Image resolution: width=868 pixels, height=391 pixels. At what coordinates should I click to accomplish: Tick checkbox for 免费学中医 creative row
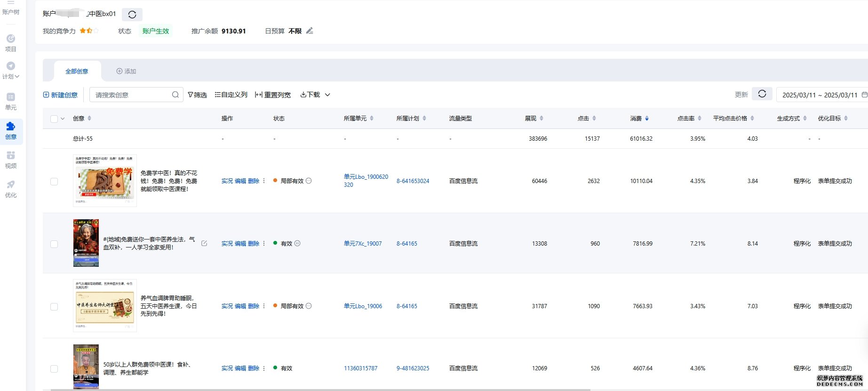tap(54, 181)
